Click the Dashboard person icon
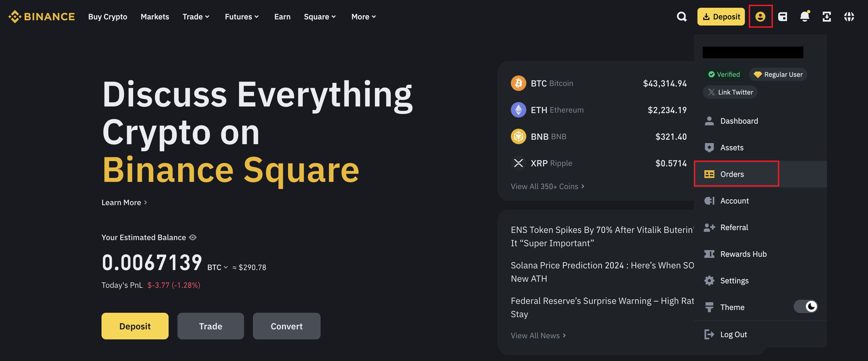Screen dimensions: 868x361 [x=709, y=121]
